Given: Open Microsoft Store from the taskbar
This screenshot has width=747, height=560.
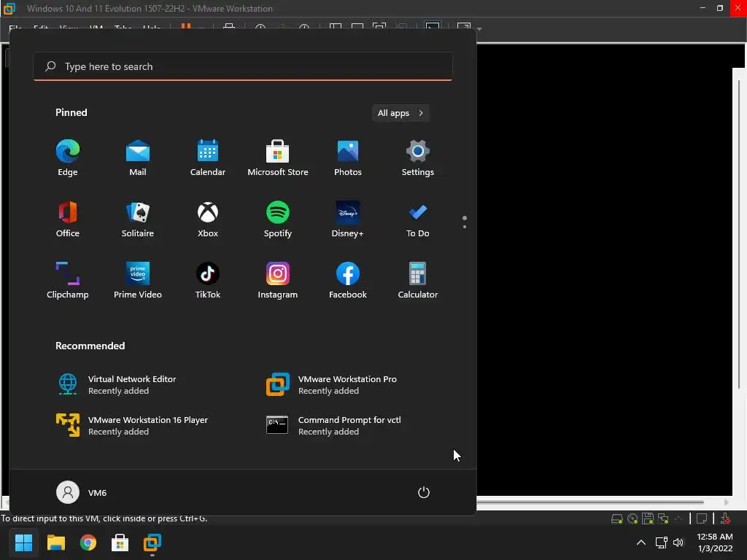Looking at the screenshot, I should 120,542.
